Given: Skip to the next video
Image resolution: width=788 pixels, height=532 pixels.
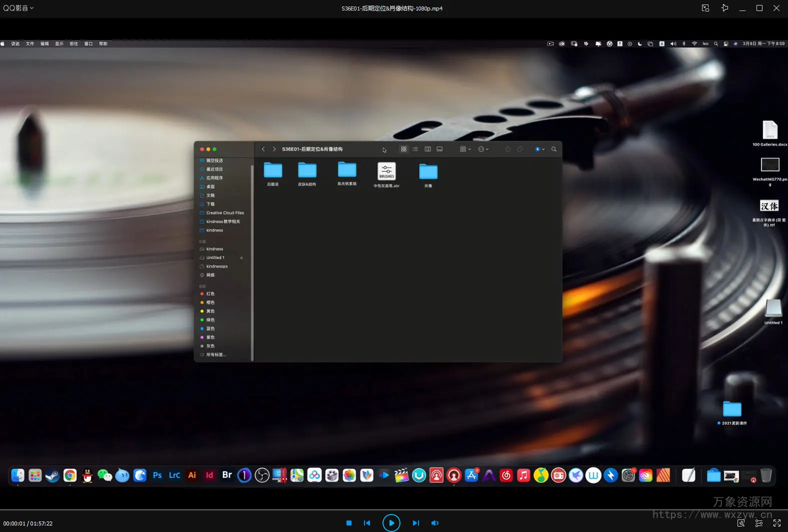Looking at the screenshot, I should (x=415, y=523).
